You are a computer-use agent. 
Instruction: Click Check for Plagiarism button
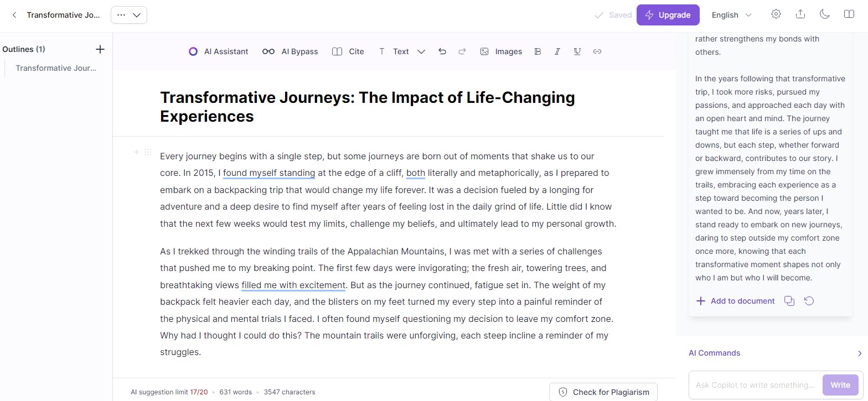click(x=603, y=392)
